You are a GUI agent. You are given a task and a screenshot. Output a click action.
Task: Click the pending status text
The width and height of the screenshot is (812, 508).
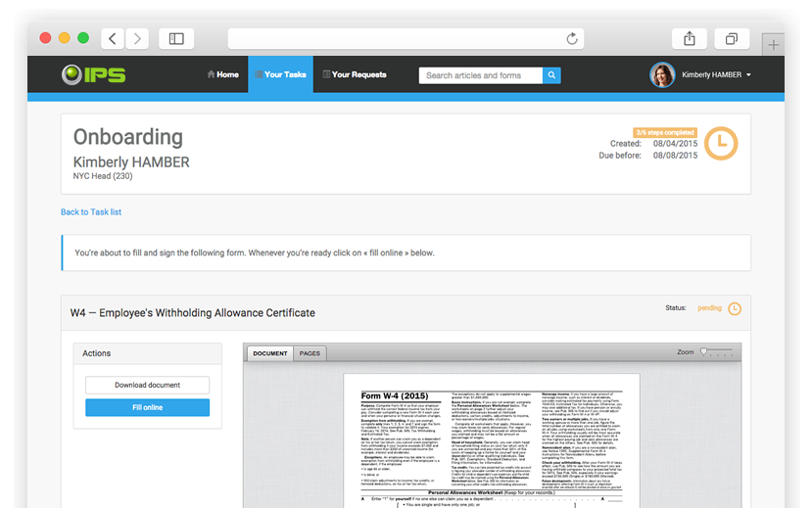pos(709,307)
